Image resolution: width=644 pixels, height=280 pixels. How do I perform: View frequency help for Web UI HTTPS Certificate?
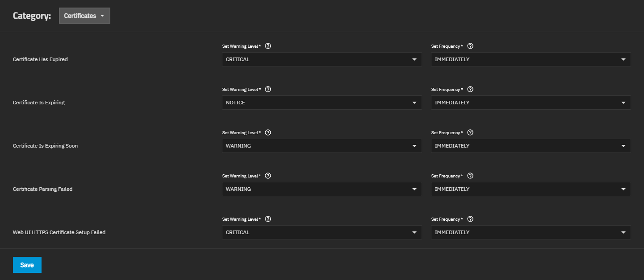tap(470, 219)
